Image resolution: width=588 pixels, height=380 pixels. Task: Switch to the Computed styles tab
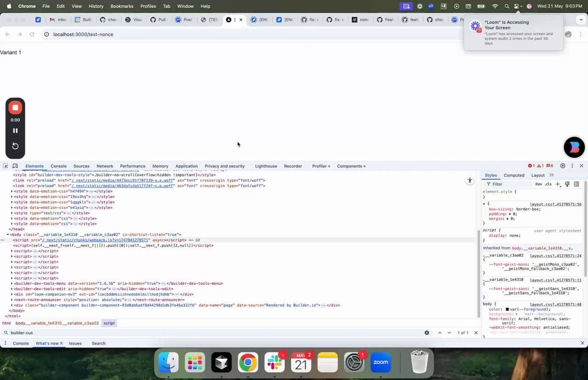pyautogui.click(x=514, y=175)
